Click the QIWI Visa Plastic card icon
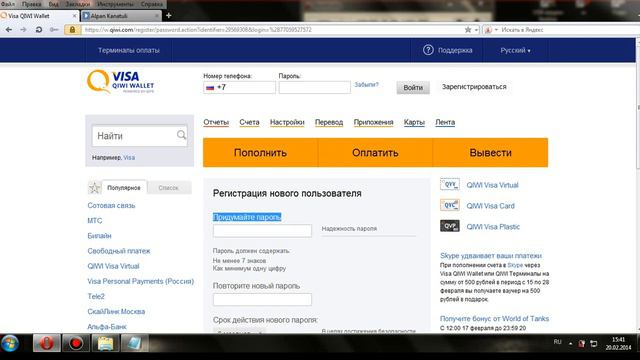640x360 pixels. (x=450, y=226)
